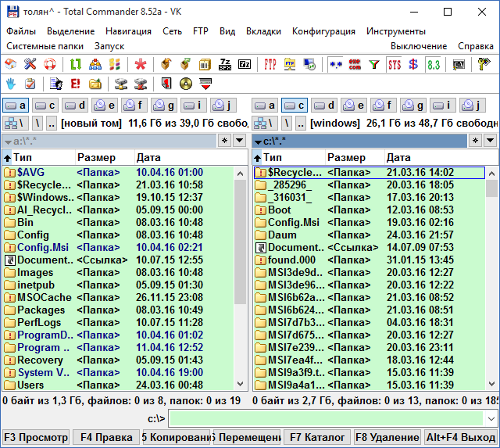Open right panel directory history dropdown arrow

(490, 141)
